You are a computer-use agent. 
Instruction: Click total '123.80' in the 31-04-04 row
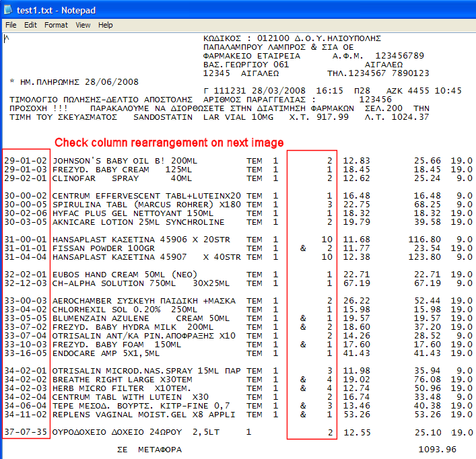pos(424,257)
